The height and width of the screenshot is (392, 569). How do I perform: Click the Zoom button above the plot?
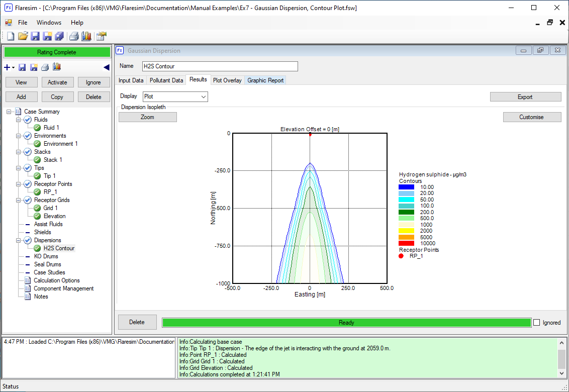[x=148, y=117]
